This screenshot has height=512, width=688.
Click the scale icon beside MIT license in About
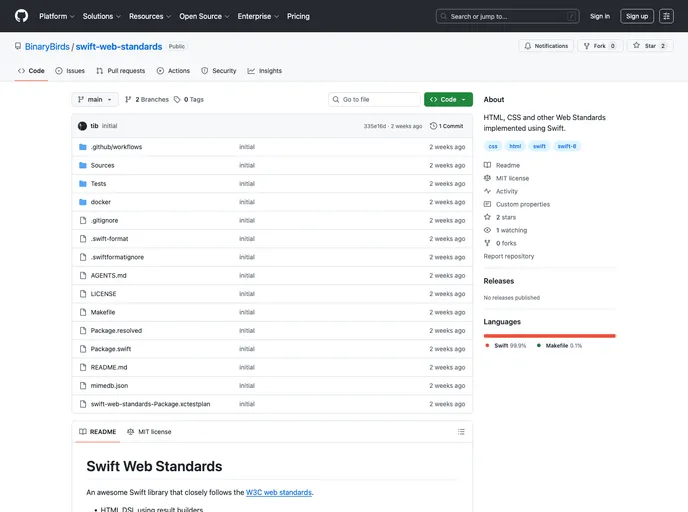coord(487,178)
